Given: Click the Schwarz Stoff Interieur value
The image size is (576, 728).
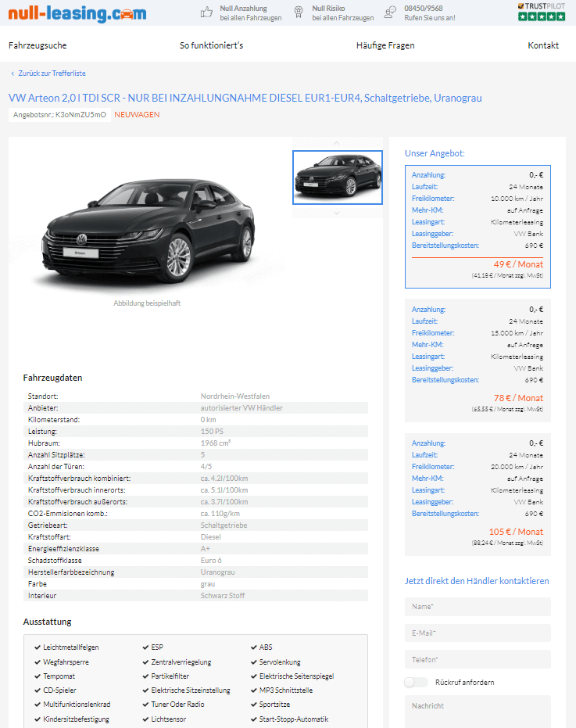Looking at the screenshot, I should pos(222,596).
